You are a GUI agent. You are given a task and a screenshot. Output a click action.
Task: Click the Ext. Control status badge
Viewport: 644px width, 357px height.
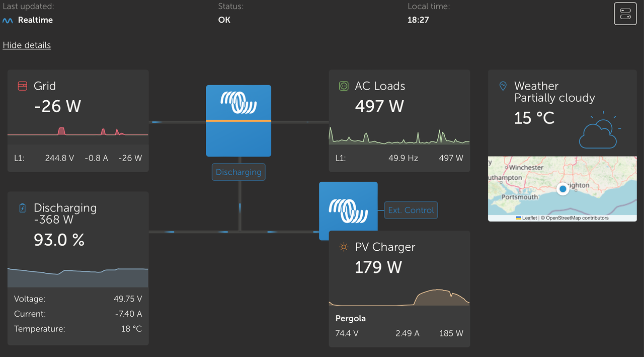411,210
